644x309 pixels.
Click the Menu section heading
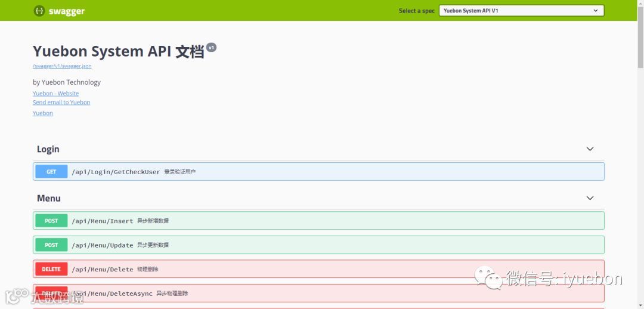(49, 198)
